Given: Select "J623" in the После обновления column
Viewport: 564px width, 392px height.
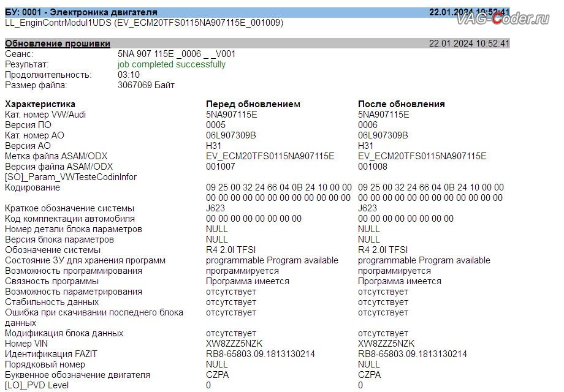Looking at the screenshot, I should (367, 208).
